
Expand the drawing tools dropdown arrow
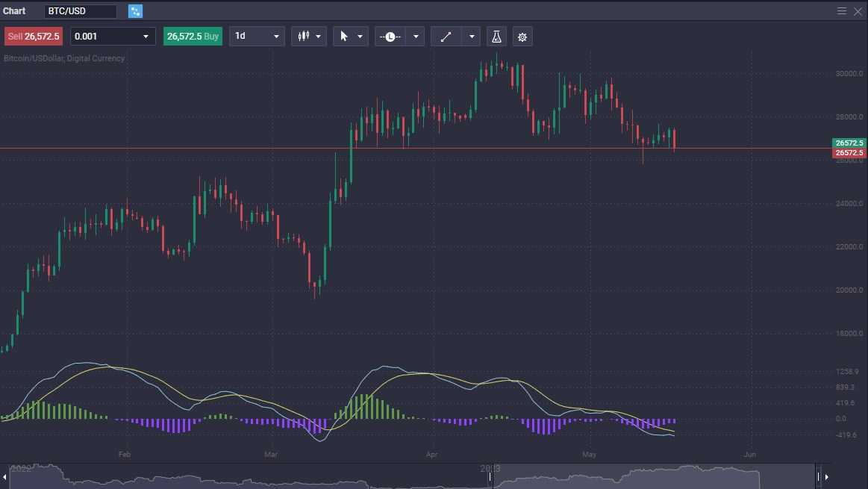tap(471, 36)
